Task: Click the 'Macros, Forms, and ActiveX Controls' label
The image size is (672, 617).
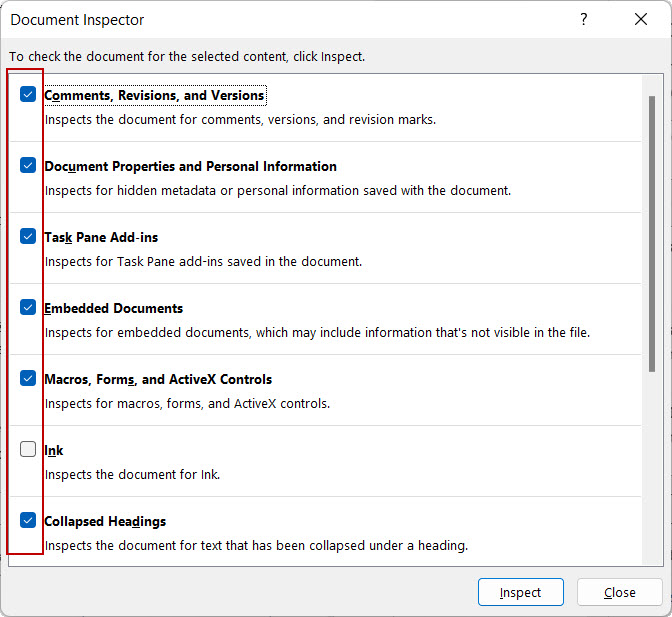Action: click(x=158, y=380)
